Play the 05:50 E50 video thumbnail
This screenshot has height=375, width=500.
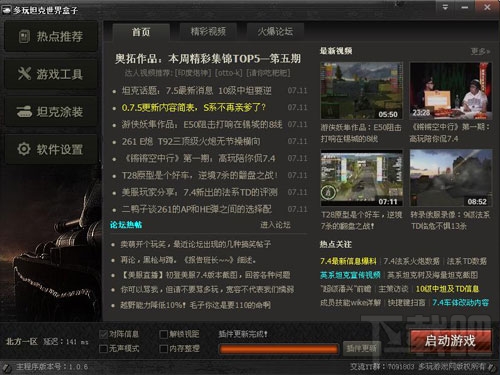[362, 91]
